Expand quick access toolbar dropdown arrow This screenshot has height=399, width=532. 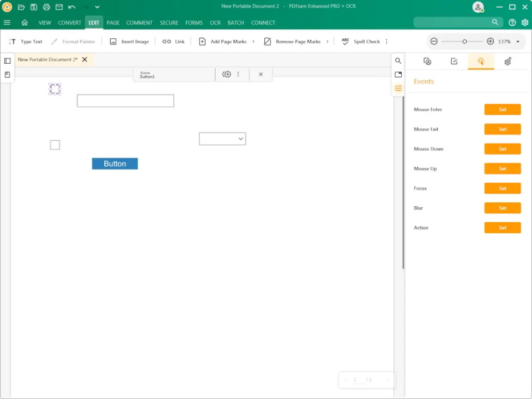coord(98,7)
